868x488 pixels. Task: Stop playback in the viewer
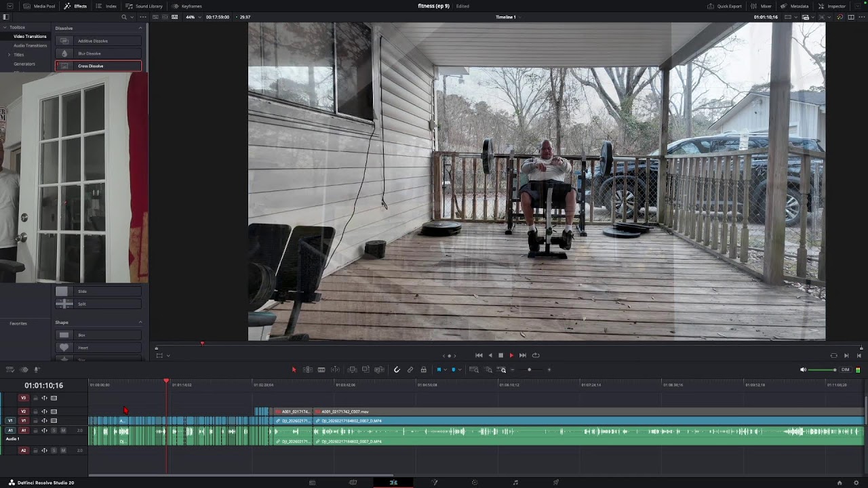[x=501, y=355]
